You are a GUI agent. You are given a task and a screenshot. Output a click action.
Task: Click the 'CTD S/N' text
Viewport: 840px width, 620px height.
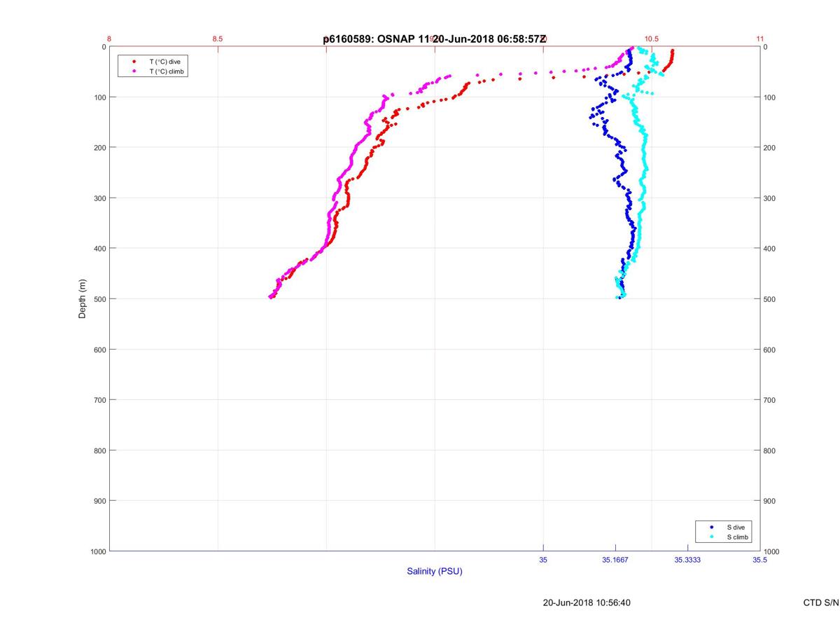[821, 602]
